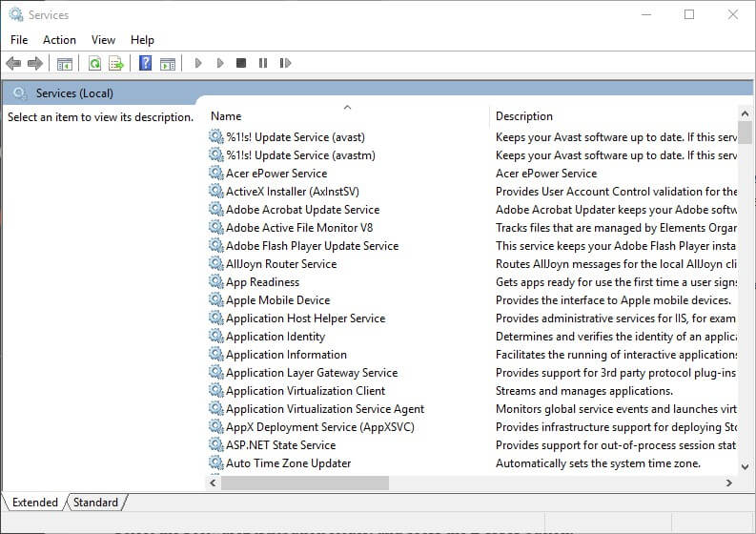Click the horizontal scrollbar left arrow
The width and height of the screenshot is (756, 534).
pyautogui.click(x=214, y=483)
